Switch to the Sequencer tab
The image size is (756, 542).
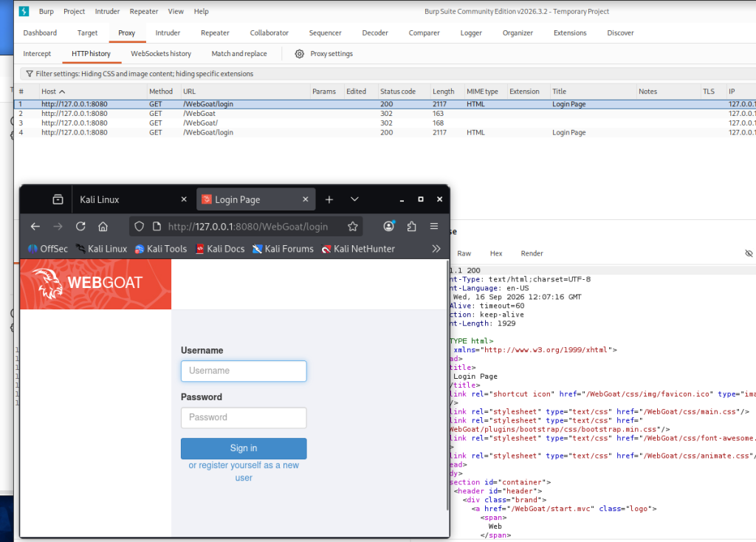tap(325, 32)
